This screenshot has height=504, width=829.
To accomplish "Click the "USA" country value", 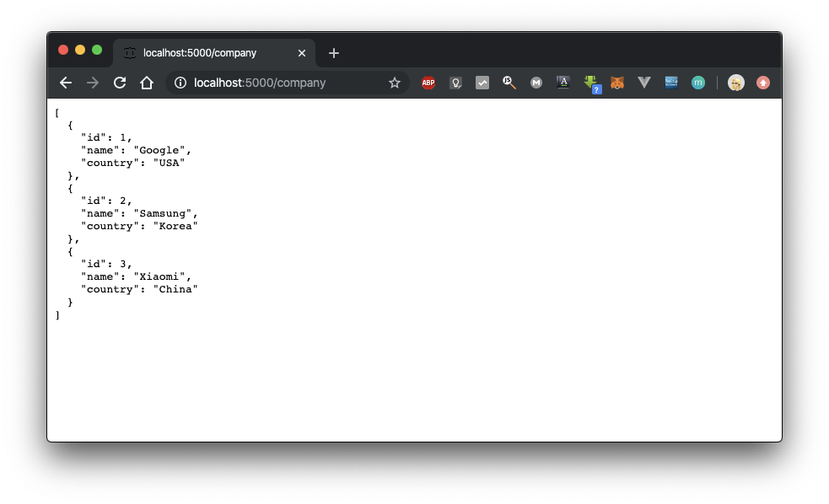I will [x=170, y=163].
